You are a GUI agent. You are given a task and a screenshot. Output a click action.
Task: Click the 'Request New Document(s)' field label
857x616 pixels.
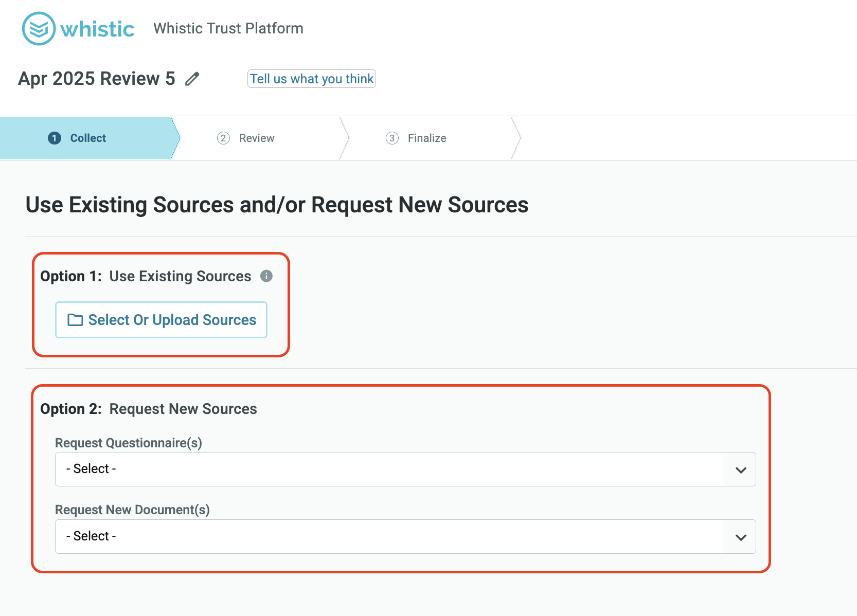[x=132, y=510]
